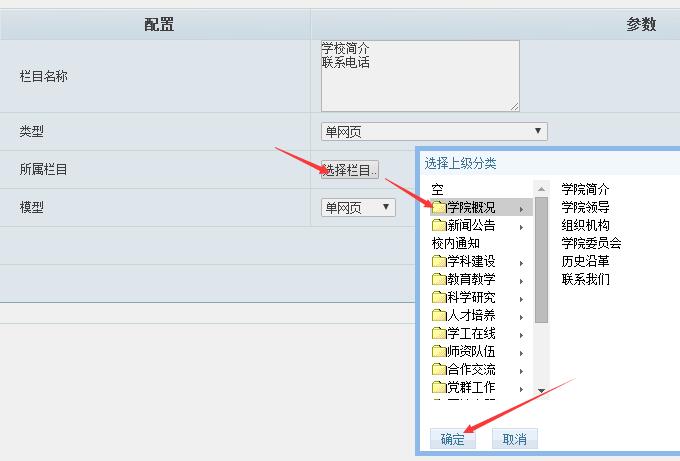Select the 学院概况 category label

point(471,207)
